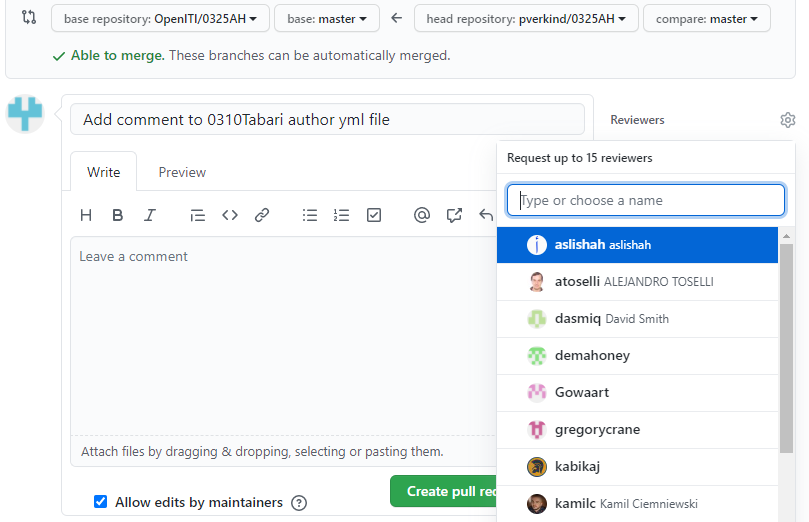This screenshot has height=522, width=809.
Task: Mention a user with the @ icon
Action: [422, 215]
